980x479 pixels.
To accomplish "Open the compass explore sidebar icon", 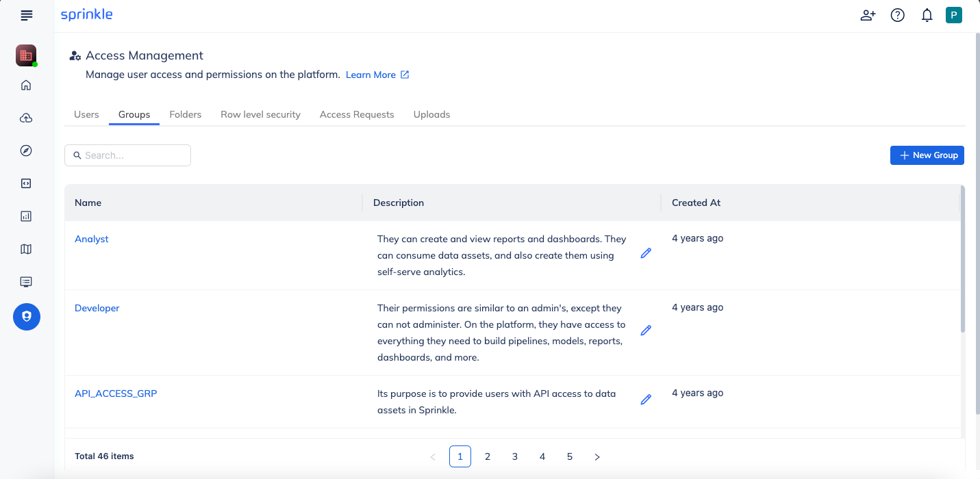I will pos(26,151).
